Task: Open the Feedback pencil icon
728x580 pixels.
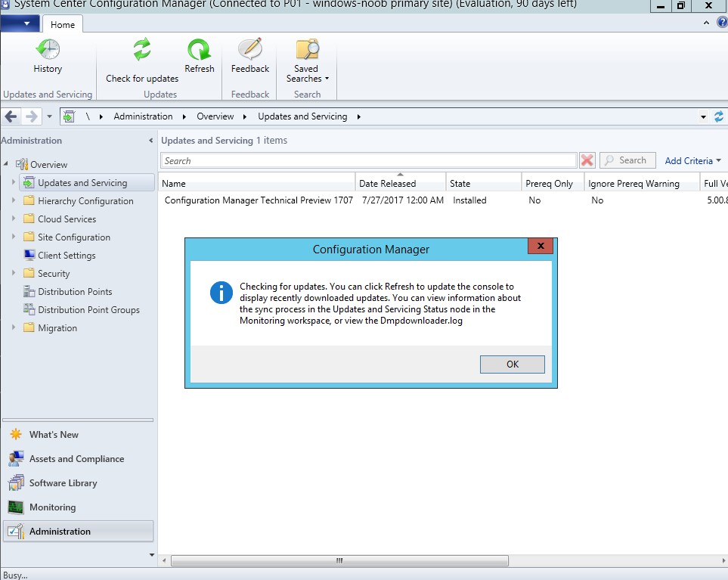Action: [250, 49]
